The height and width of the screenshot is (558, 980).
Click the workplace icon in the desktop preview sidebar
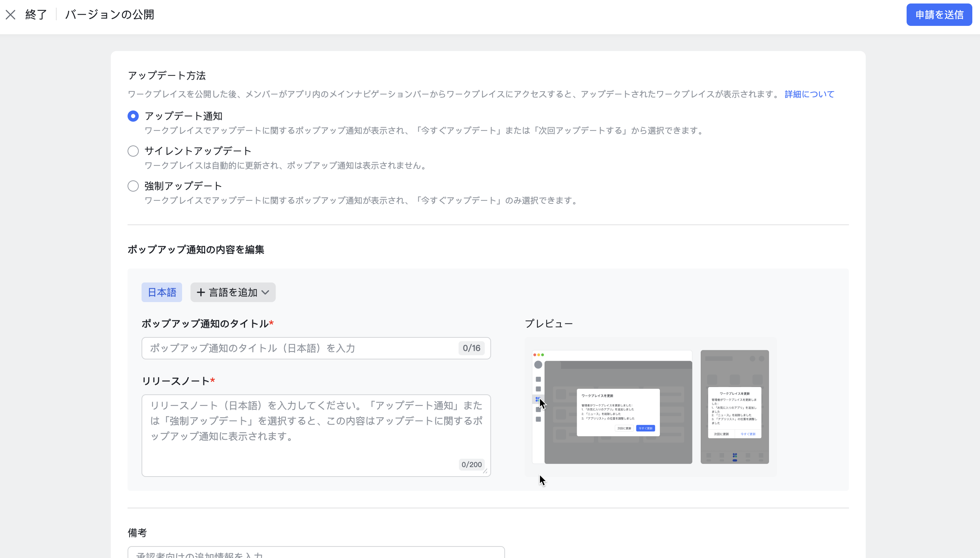538,399
